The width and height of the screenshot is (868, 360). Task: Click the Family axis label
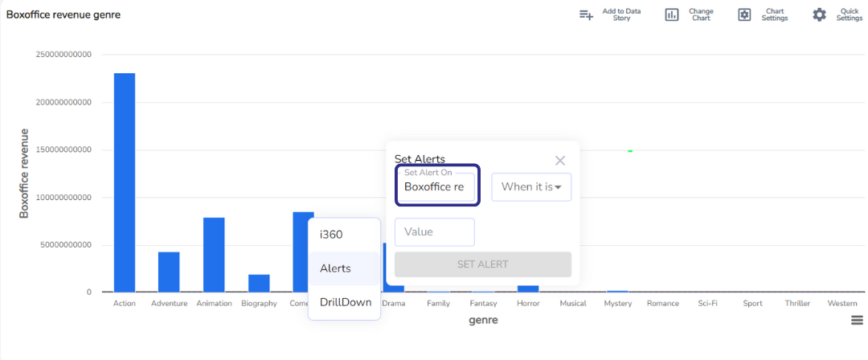pyautogui.click(x=439, y=304)
